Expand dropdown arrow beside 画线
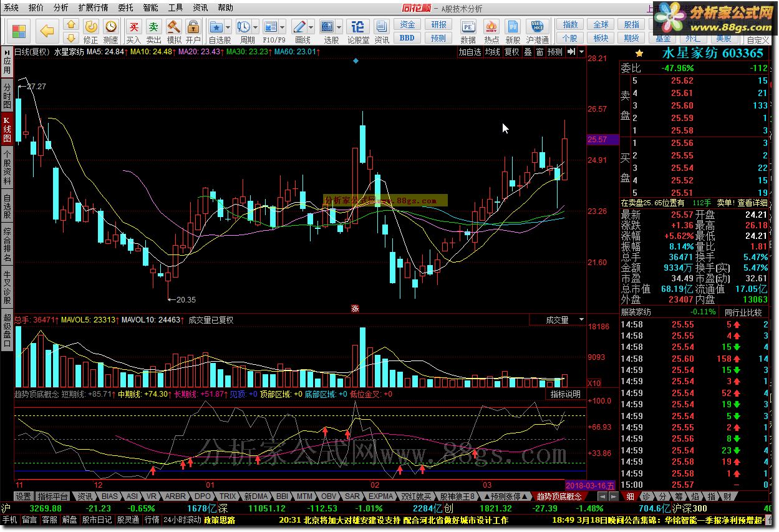Viewport: 779px width, 532px height. click(312, 27)
